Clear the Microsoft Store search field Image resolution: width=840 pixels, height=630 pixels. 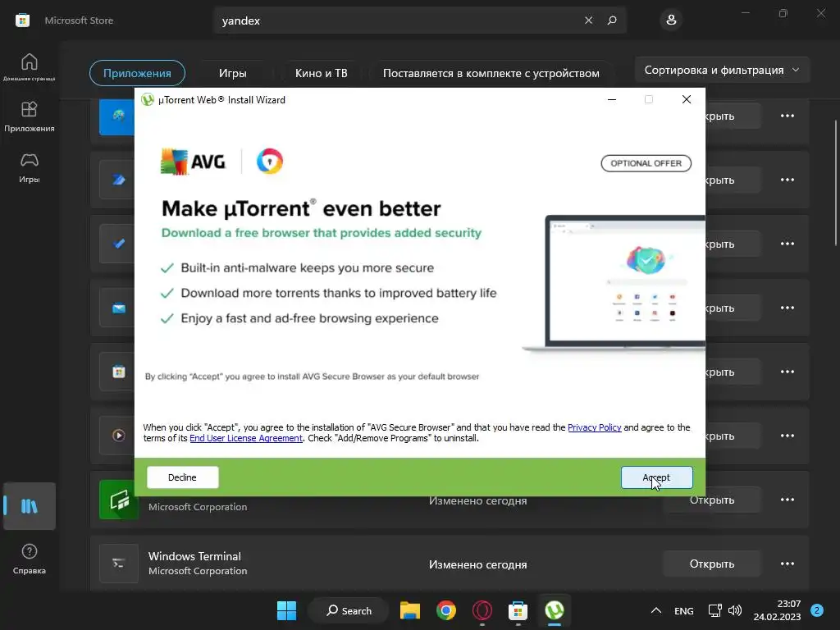click(x=588, y=21)
